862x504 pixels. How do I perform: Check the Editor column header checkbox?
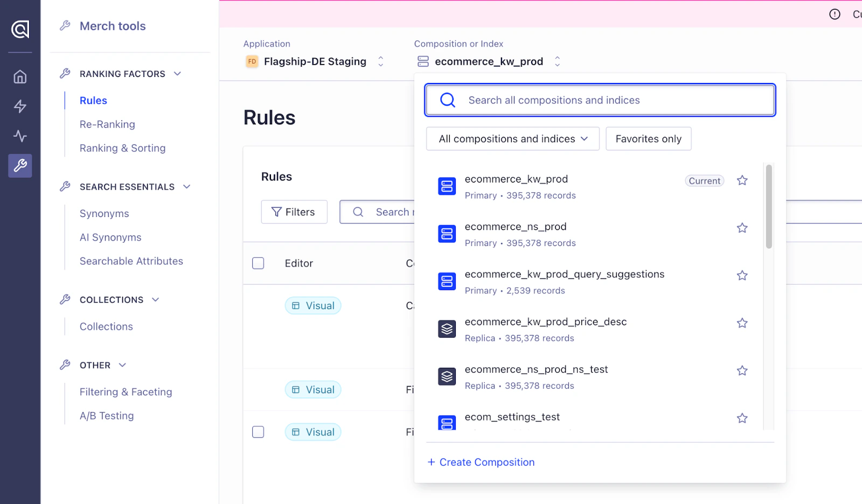tap(258, 263)
